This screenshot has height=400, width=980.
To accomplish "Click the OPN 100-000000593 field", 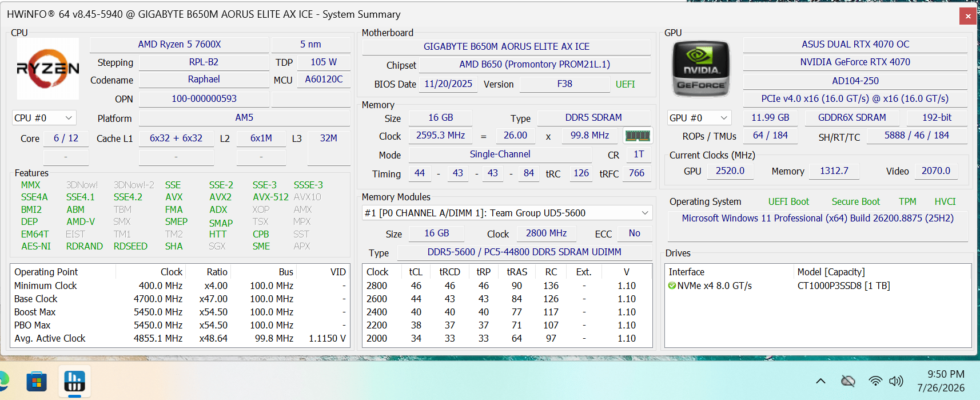I will pos(204,99).
